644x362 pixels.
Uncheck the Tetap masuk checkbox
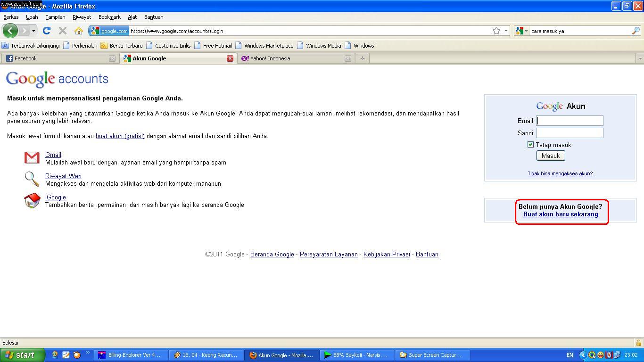point(530,145)
